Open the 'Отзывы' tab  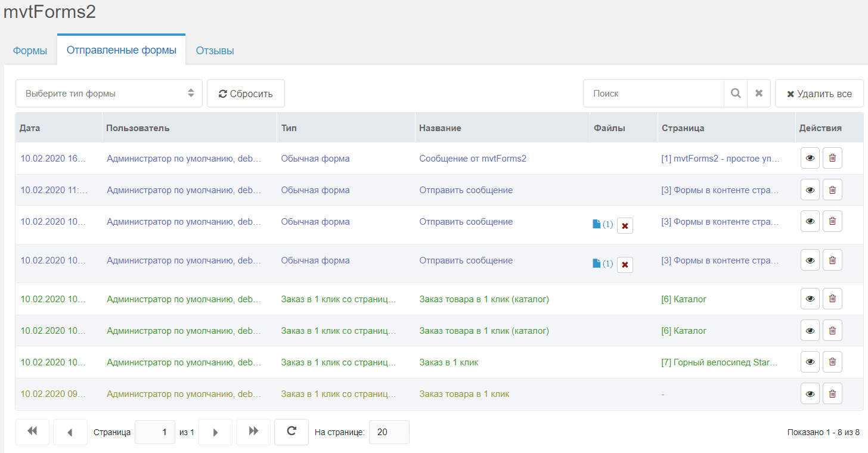(x=215, y=51)
